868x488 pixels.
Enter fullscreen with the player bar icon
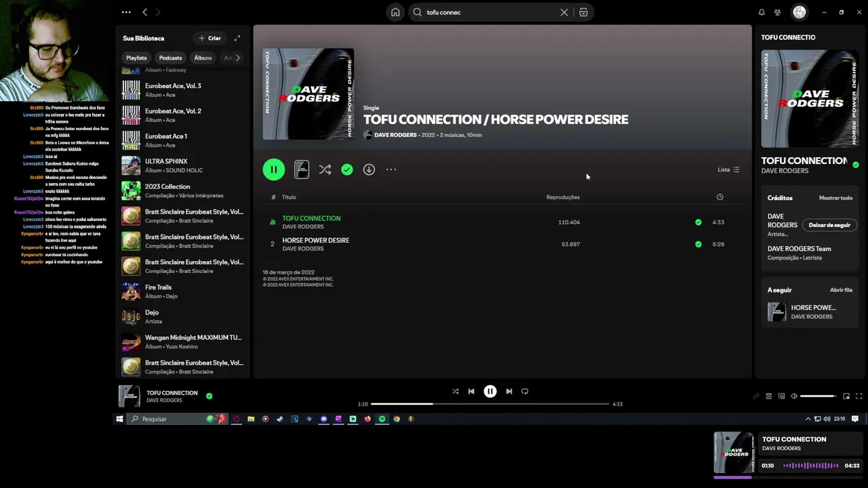pyautogui.click(x=859, y=396)
